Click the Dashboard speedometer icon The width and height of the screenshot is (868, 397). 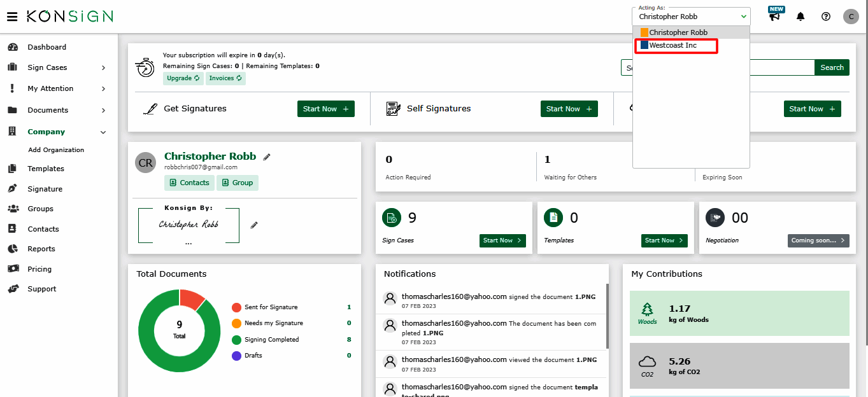click(x=12, y=47)
